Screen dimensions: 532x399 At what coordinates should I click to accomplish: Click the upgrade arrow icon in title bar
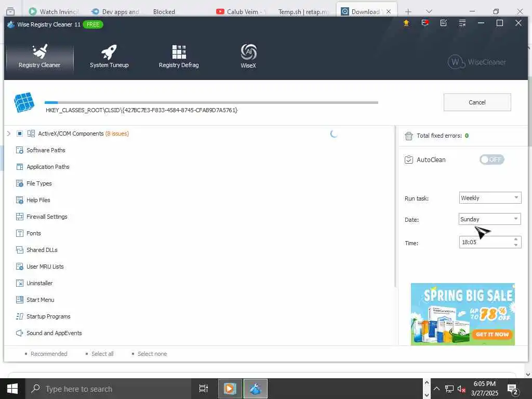click(406, 23)
